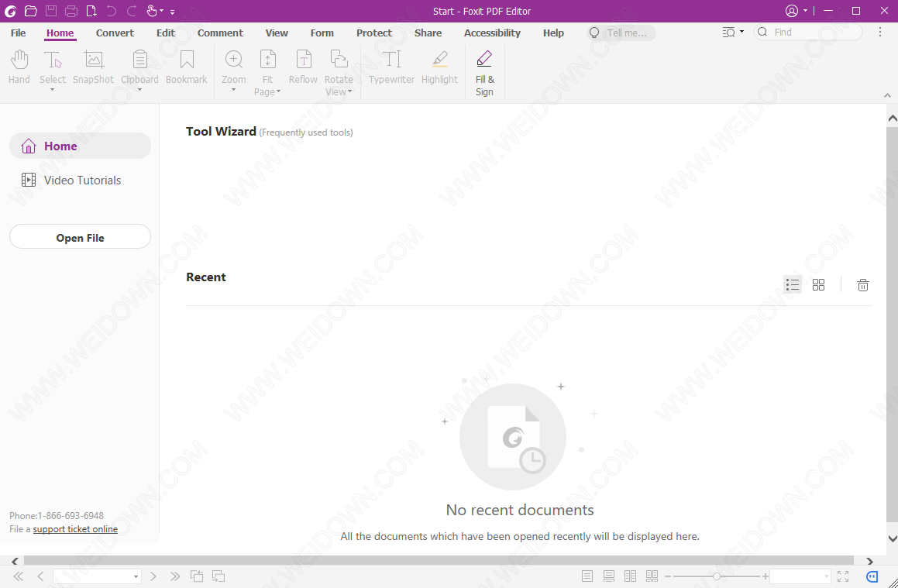Click the create new PDF icon
Image resolution: width=898 pixels, height=588 pixels.
click(91, 10)
